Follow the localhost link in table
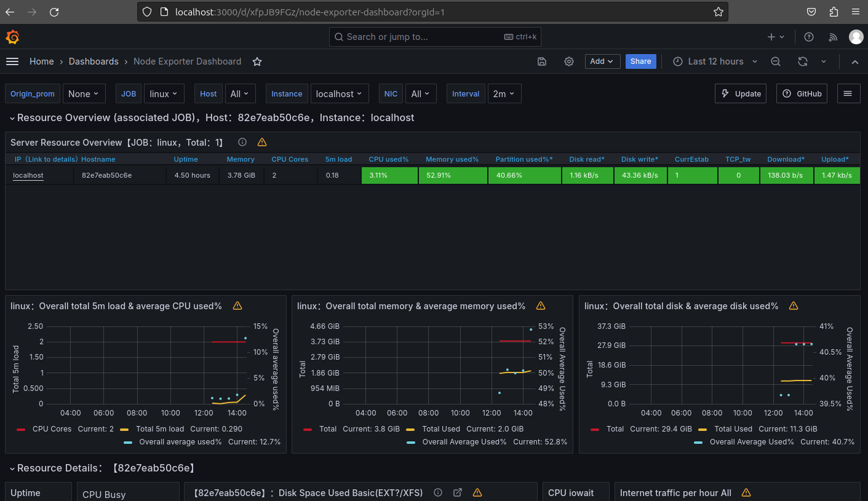 click(28, 175)
